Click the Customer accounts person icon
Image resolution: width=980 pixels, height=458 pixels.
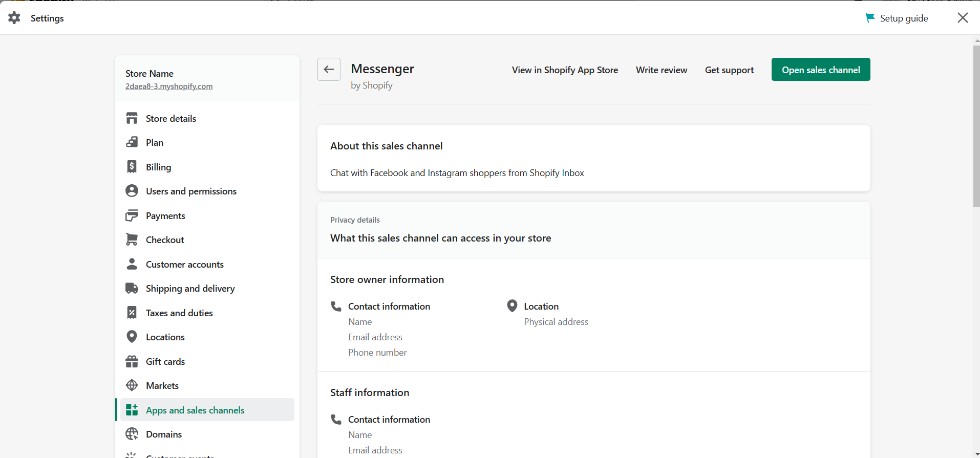point(132,264)
